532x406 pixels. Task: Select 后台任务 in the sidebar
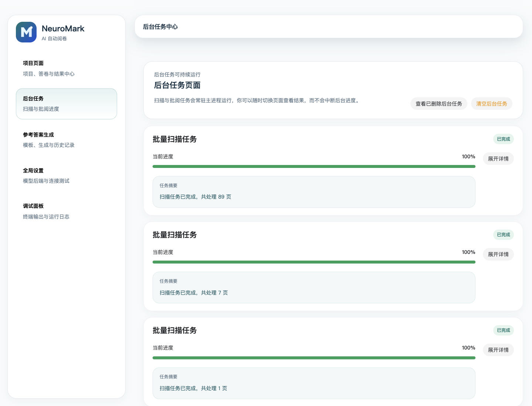pos(66,104)
